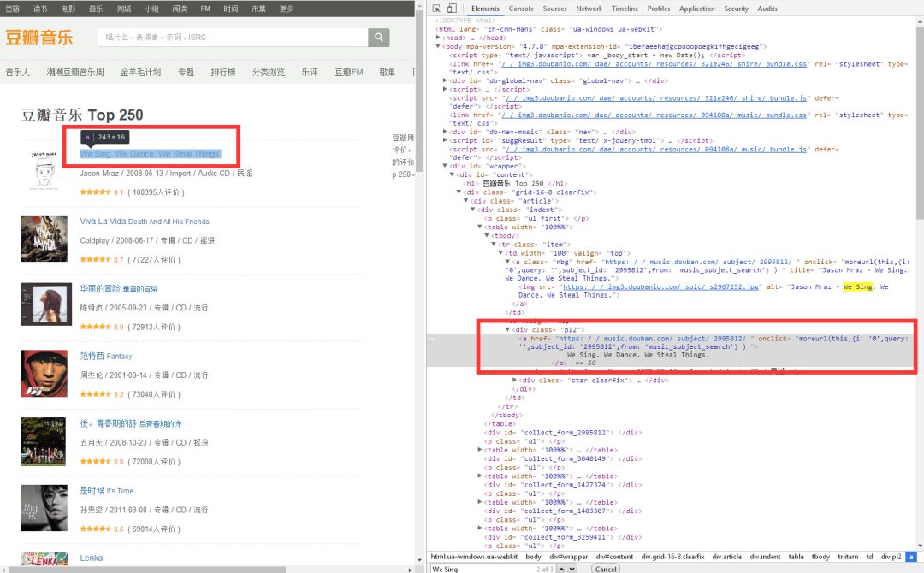Expand the div#db-nav-music node

(445, 132)
